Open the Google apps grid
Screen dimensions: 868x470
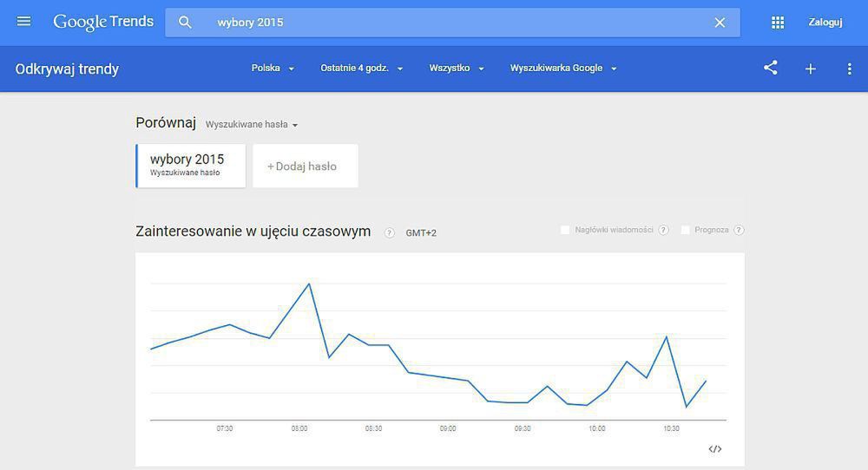click(778, 23)
